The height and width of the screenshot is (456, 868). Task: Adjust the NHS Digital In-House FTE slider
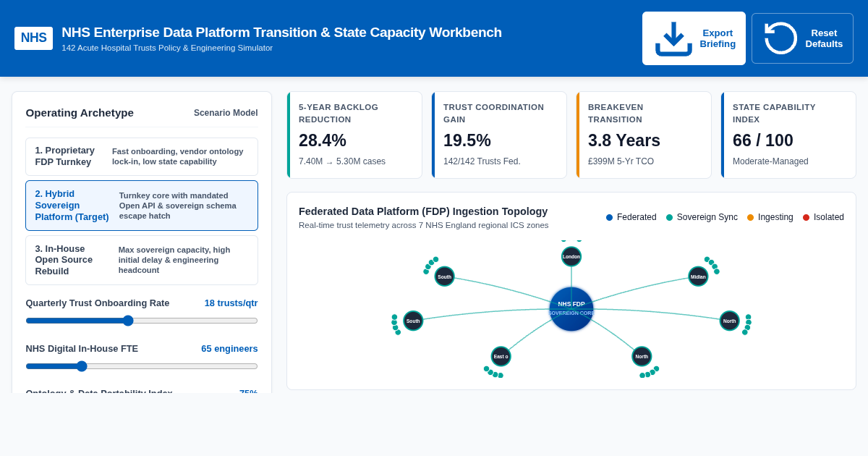click(x=142, y=366)
